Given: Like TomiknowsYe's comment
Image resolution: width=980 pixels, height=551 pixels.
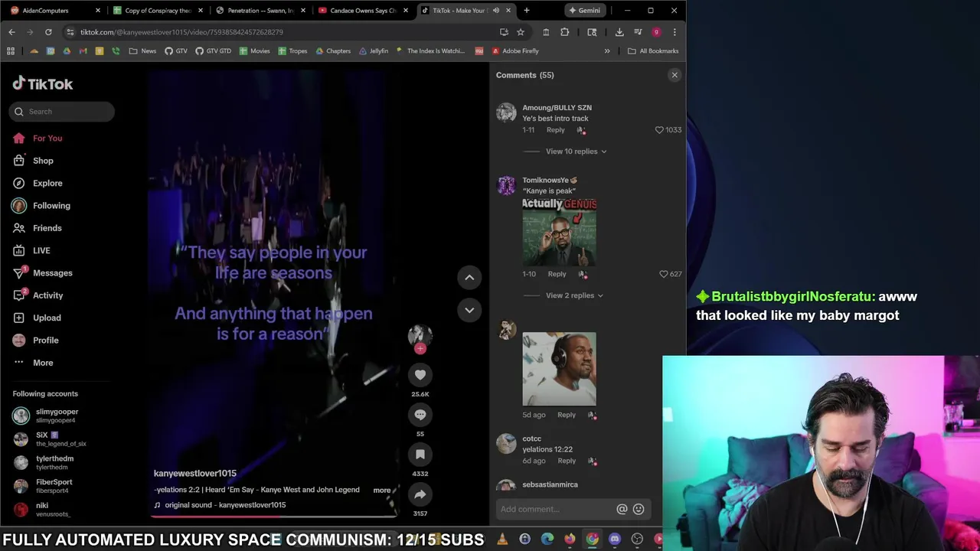Looking at the screenshot, I should pyautogui.click(x=664, y=274).
